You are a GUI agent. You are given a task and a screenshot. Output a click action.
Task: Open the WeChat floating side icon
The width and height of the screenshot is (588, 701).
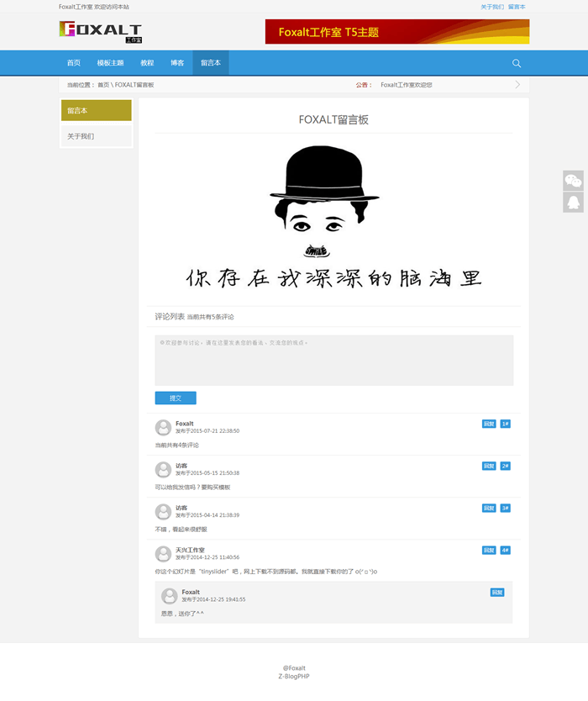point(573,181)
